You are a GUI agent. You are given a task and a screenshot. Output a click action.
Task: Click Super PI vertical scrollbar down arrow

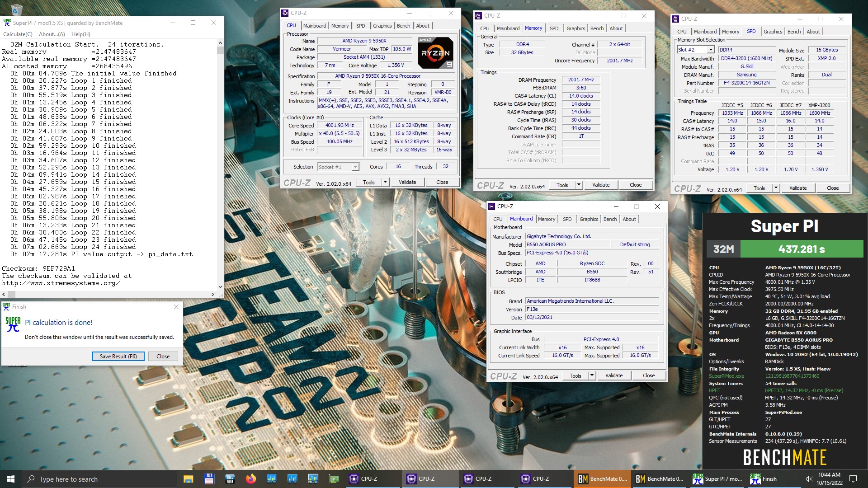coord(220,286)
